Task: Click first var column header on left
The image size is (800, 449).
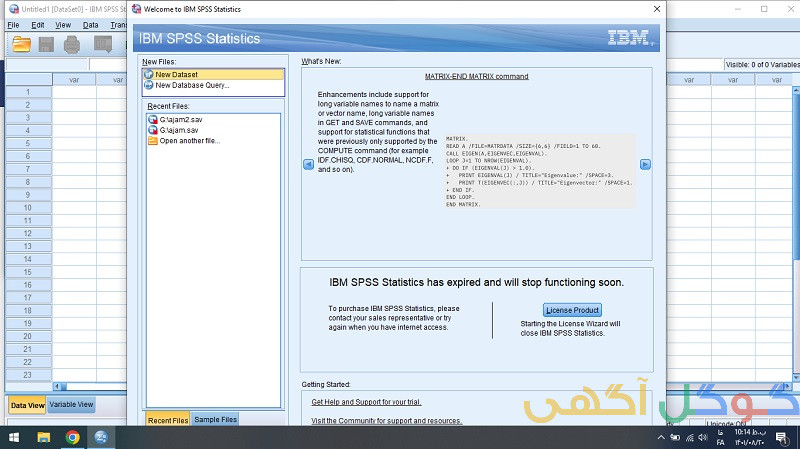Action: pos(74,80)
